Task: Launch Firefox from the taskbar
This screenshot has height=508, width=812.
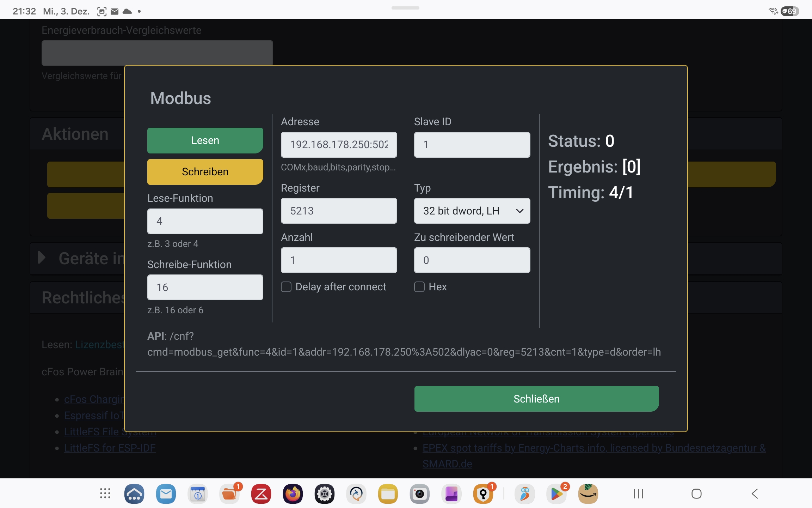Action: tap(293, 494)
